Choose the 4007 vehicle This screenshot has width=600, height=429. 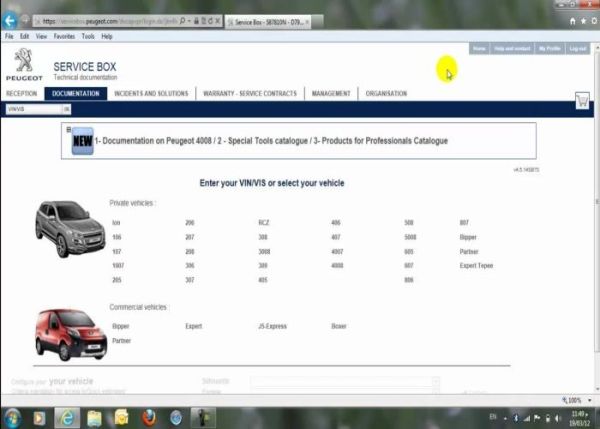pyautogui.click(x=337, y=252)
